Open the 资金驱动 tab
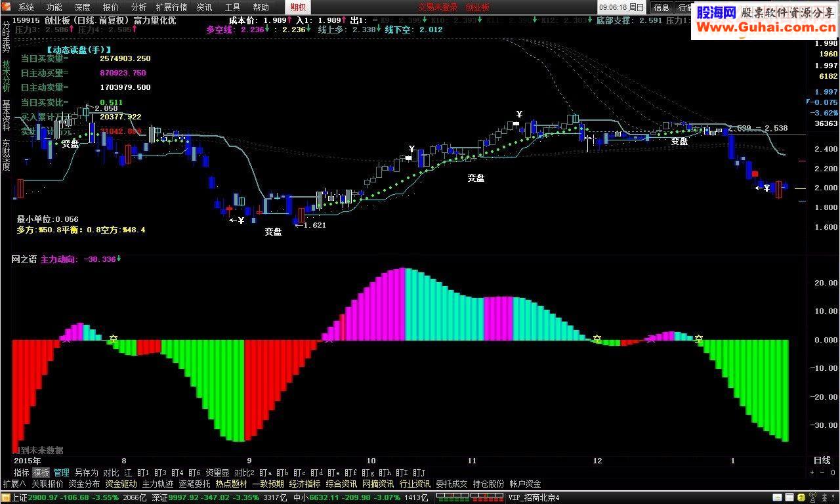The width and height of the screenshot is (840, 504). [x=121, y=484]
